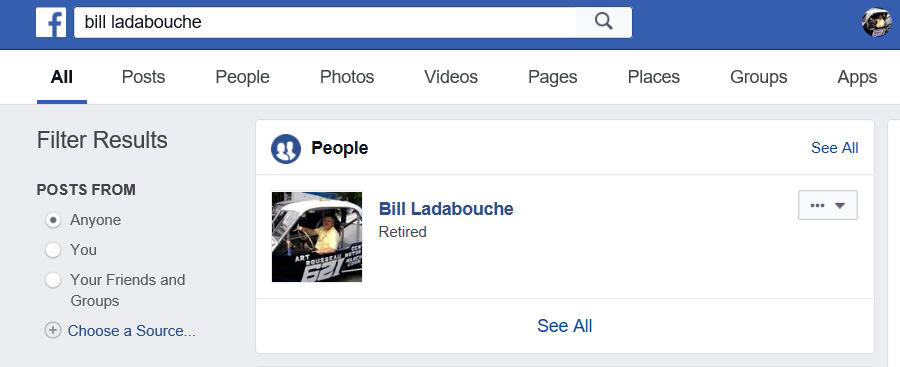This screenshot has width=900, height=367.
Task: Select Your Friends and Groups radio option
Action: click(x=53, y=280)
